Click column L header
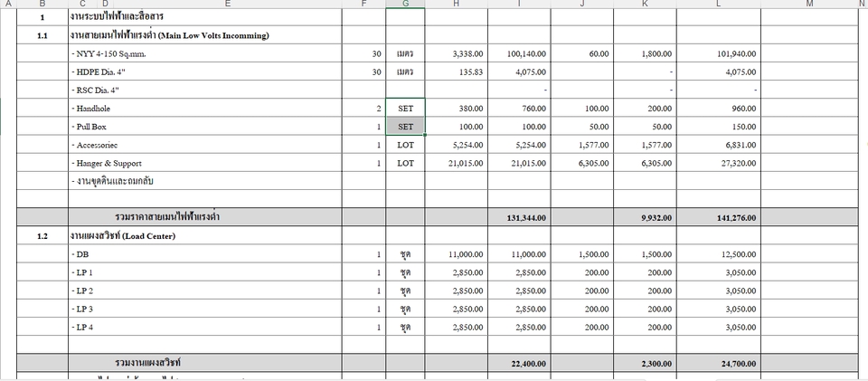This screenshot has height=381, width=868. click(718, 4)
